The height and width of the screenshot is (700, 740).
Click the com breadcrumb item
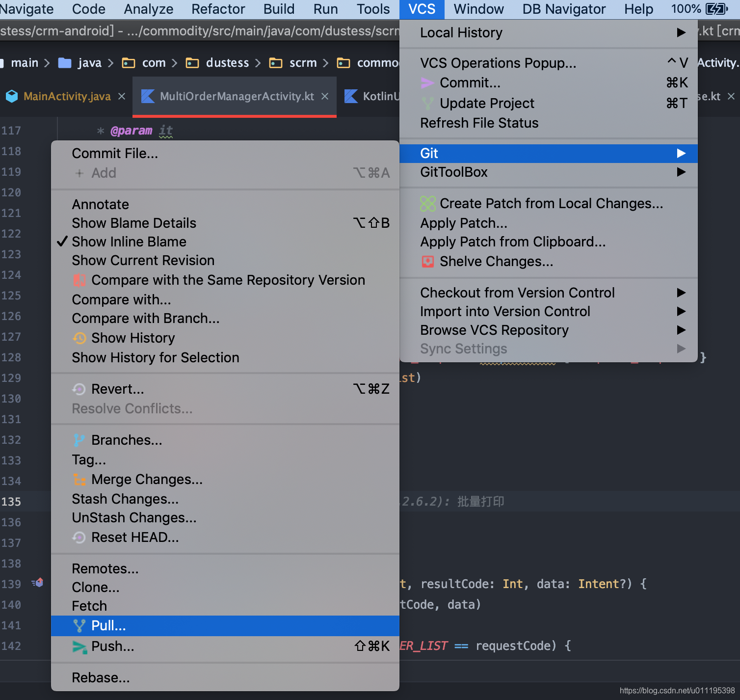coord(154,63)
